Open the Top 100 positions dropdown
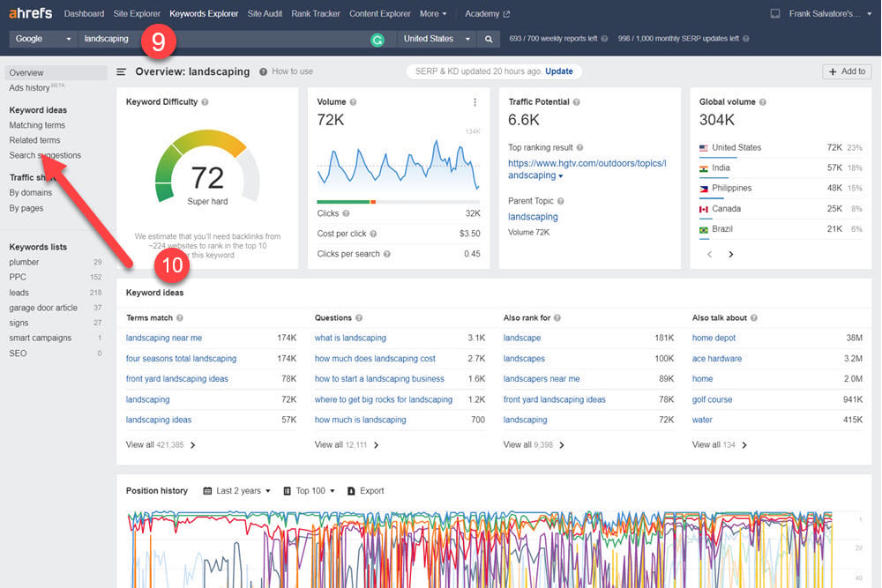The width and height of the screenshot is (882, 588). click(310, 491)
